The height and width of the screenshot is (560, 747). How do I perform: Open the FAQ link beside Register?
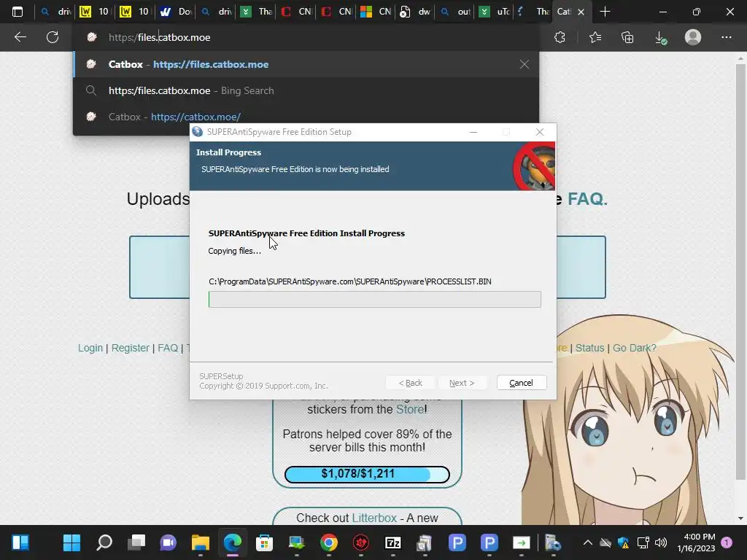168,348
